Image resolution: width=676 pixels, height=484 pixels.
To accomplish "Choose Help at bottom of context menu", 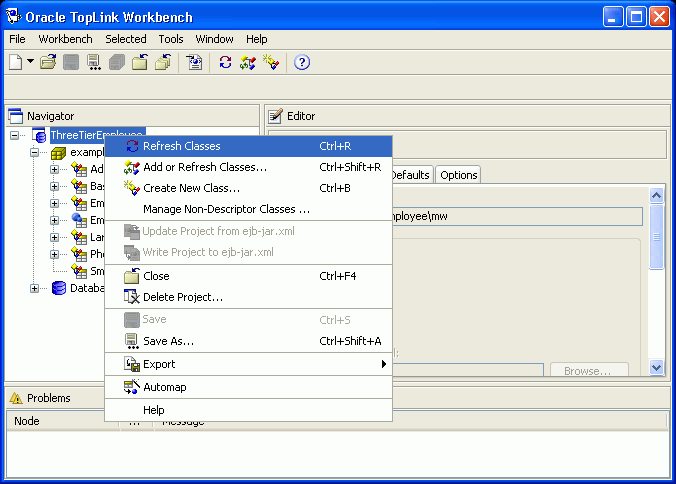I will [x=248, y=410].
